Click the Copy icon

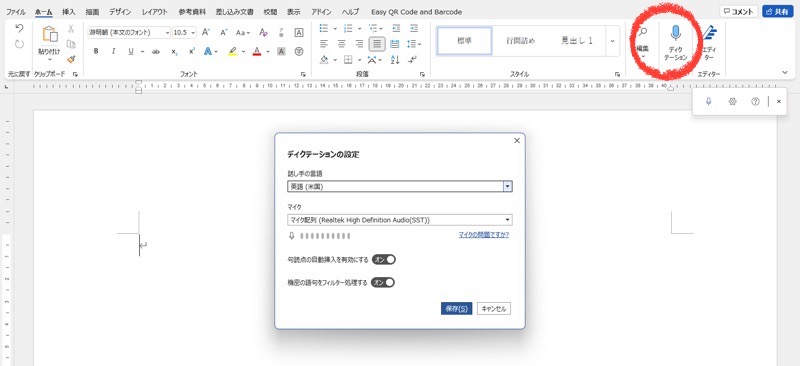coord(71,44)
